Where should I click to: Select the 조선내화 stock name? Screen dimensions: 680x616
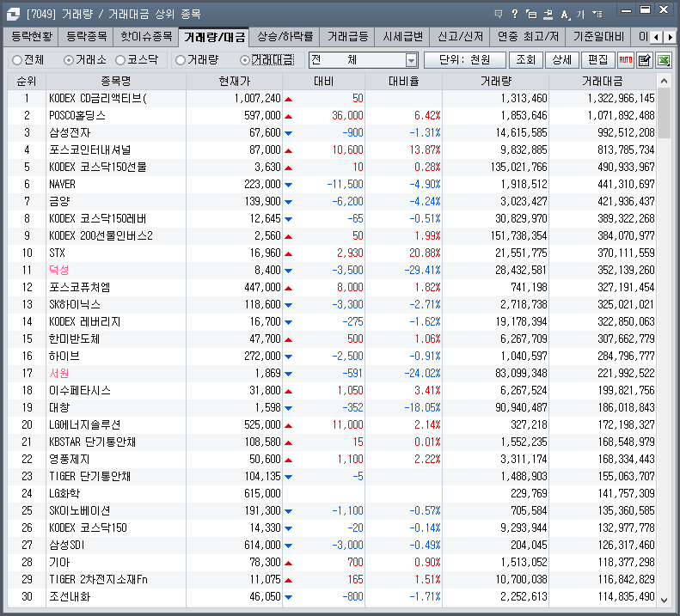click(x=70, y=597)
